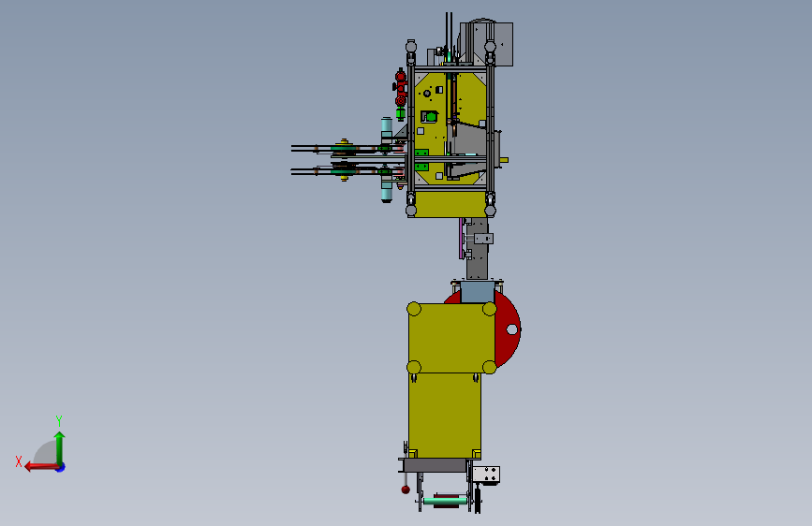Screen dimensions: 812x526
Task: Select the blue-grey block above the red disc
Action: click(x=477, y=292)
